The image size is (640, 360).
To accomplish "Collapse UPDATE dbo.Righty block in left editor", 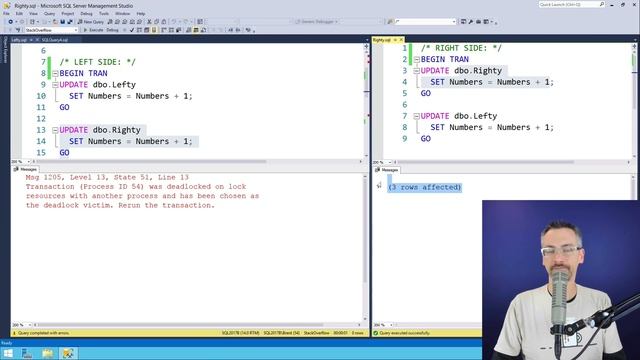I will click(x=55, y=130).
